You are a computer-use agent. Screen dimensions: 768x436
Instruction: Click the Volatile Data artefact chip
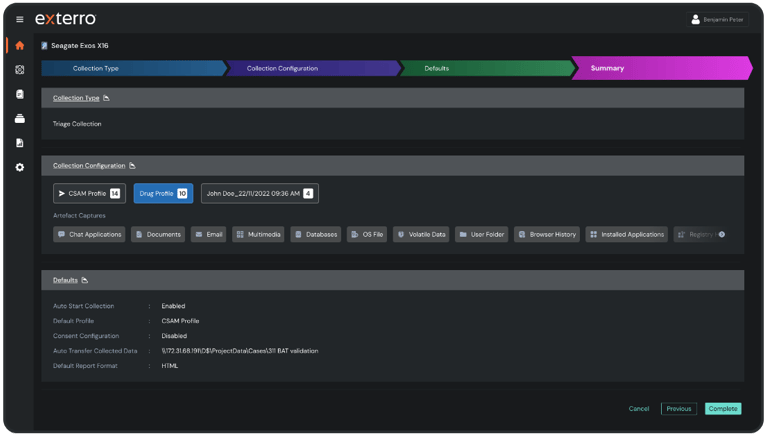point(421,235)
